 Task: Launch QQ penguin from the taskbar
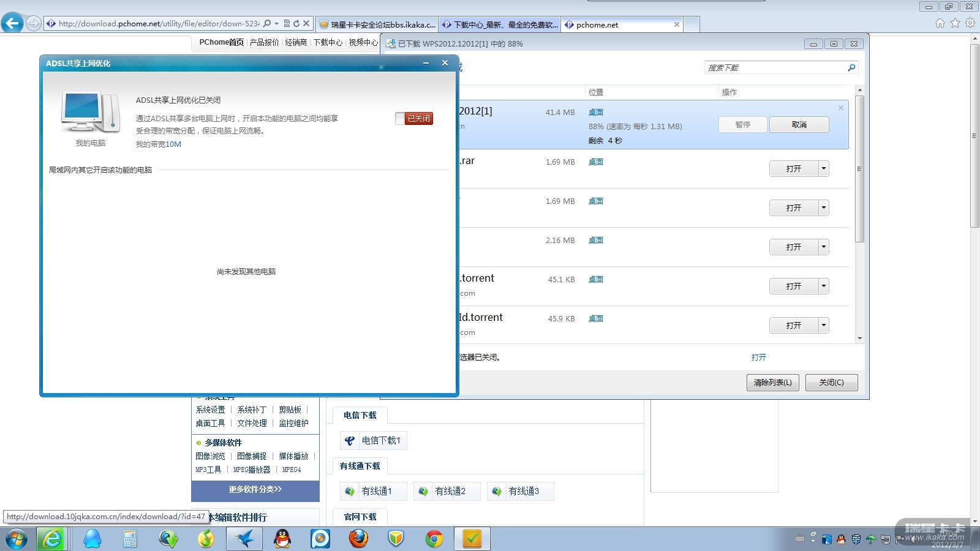(x=282, y=539)
